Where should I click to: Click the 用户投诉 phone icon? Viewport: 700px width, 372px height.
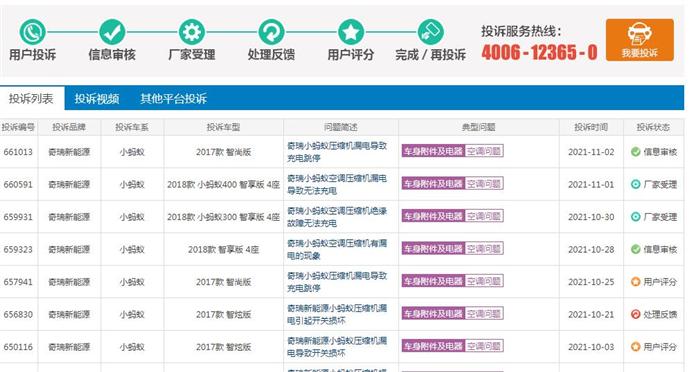[32, 32]
